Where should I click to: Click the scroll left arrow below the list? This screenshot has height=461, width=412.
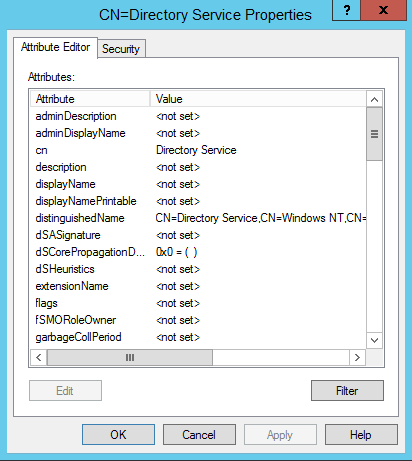[x=39, y=357]
